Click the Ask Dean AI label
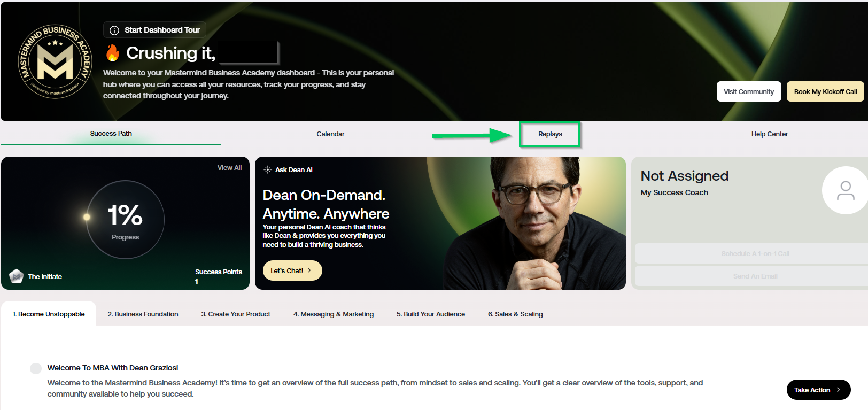868x410 pixels. (294, 169)
